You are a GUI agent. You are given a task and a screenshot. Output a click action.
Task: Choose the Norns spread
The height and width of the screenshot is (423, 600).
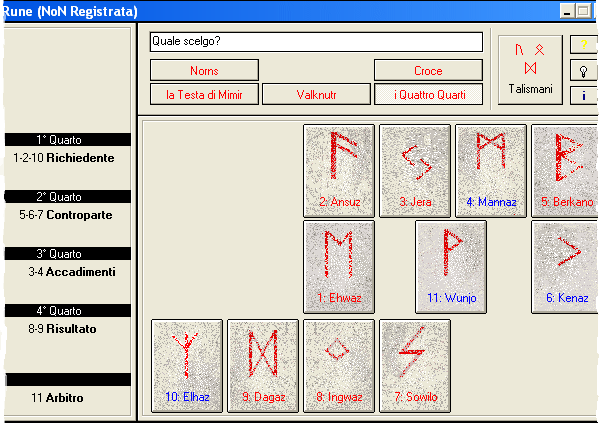[x=205, y=71]
